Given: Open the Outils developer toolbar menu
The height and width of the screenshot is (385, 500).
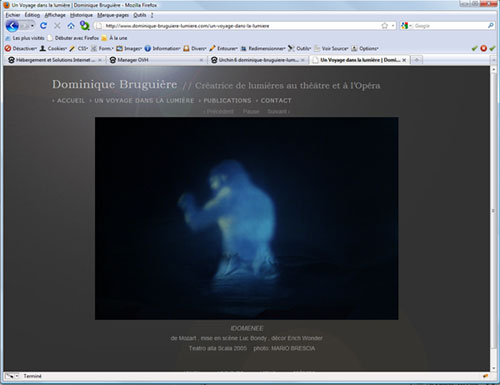Looking at the screenshot, I should coord(300,49).
